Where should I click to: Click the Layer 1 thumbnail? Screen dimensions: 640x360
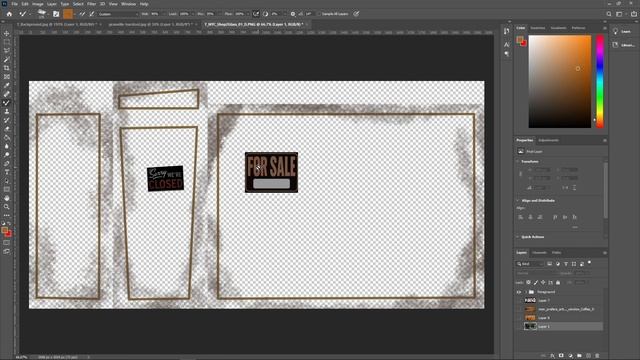pos(530,326)
